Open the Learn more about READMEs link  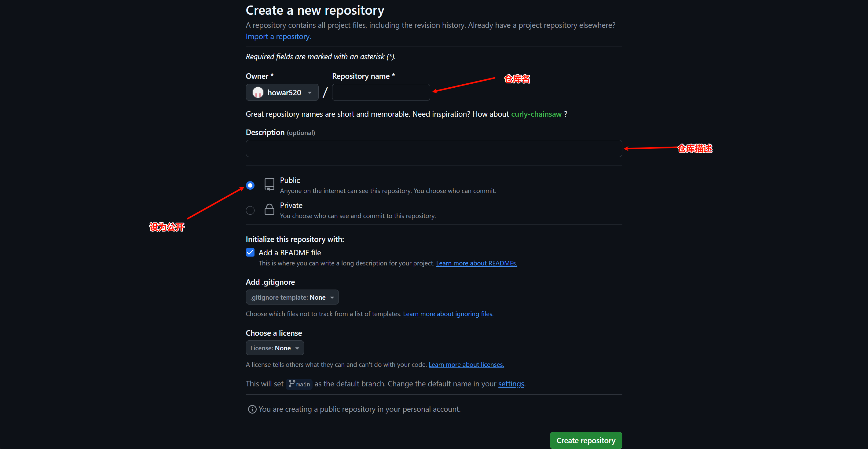(476, 263)
